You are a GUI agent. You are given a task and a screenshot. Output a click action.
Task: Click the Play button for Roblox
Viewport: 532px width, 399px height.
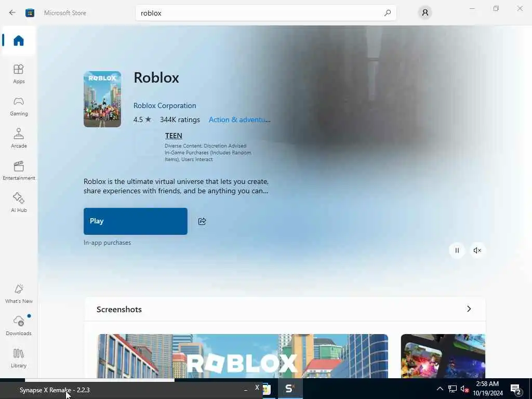(x=136, y=221)
